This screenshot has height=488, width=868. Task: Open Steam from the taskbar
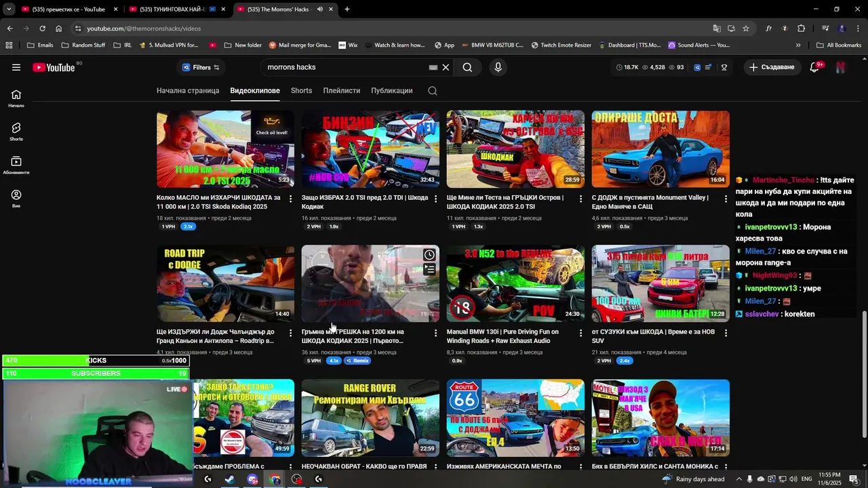[230, 479]
